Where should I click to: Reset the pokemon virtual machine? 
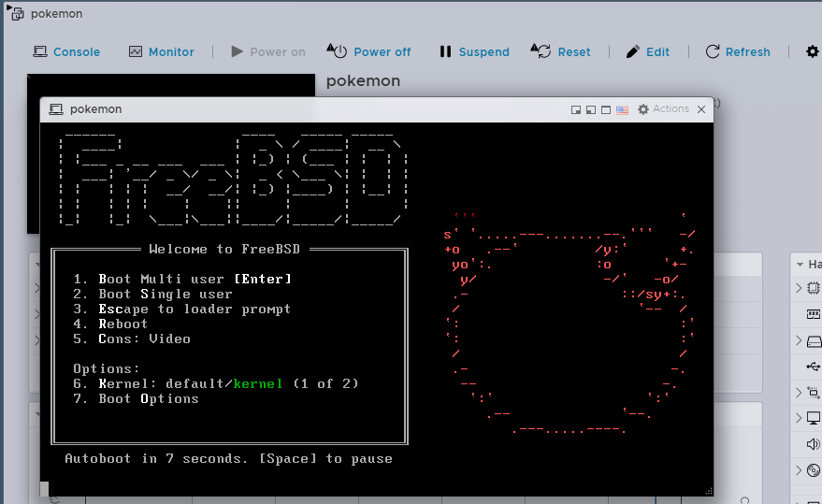(x=560, y=51)
